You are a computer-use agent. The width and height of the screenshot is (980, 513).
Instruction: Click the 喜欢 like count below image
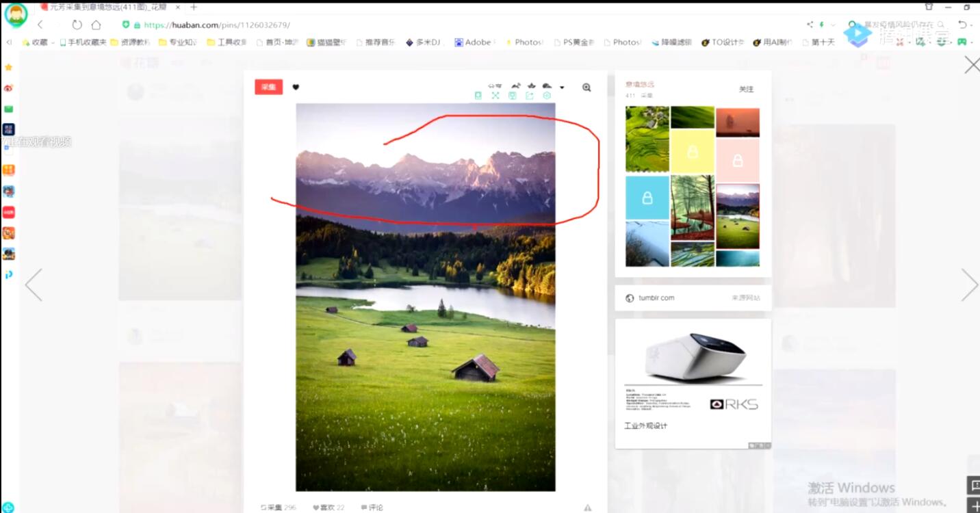click(x=328, y=508)
